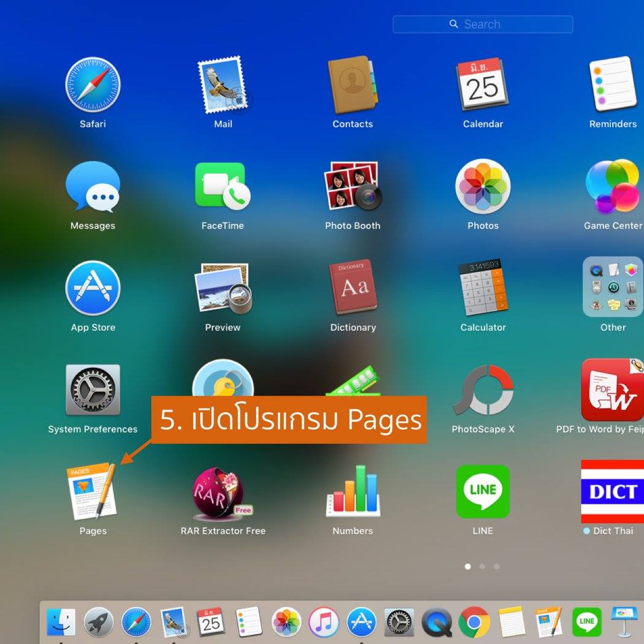
Task: Launch RAR Extractor Free
Action: (x=223, y=493)
